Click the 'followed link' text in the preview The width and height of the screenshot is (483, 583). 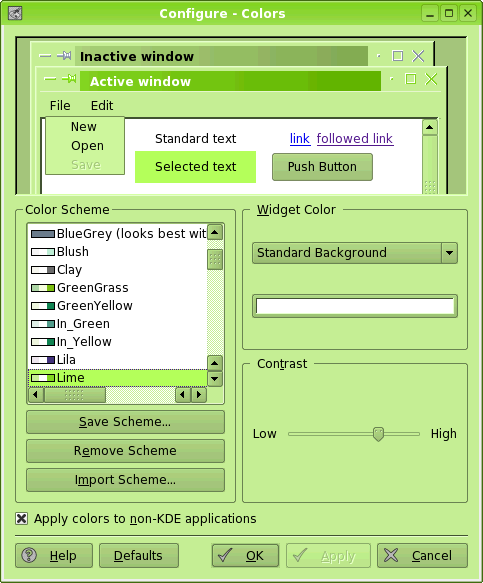[x=355, y=139]
